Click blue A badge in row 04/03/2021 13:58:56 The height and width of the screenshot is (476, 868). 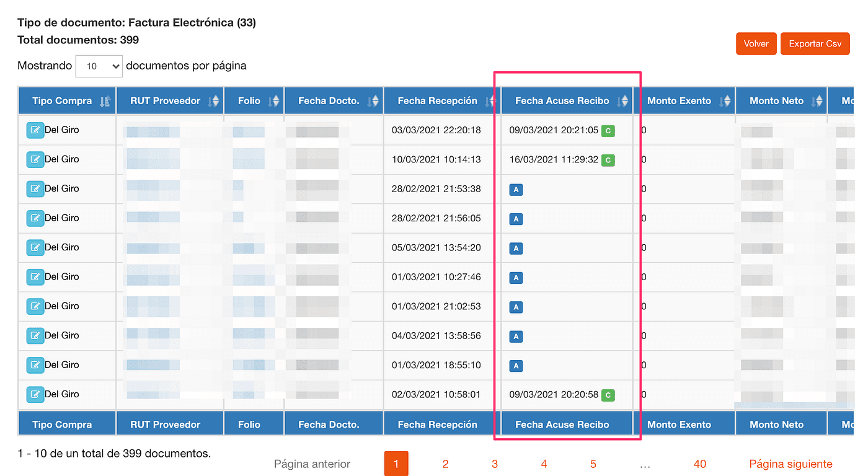[x=516, y=336]
